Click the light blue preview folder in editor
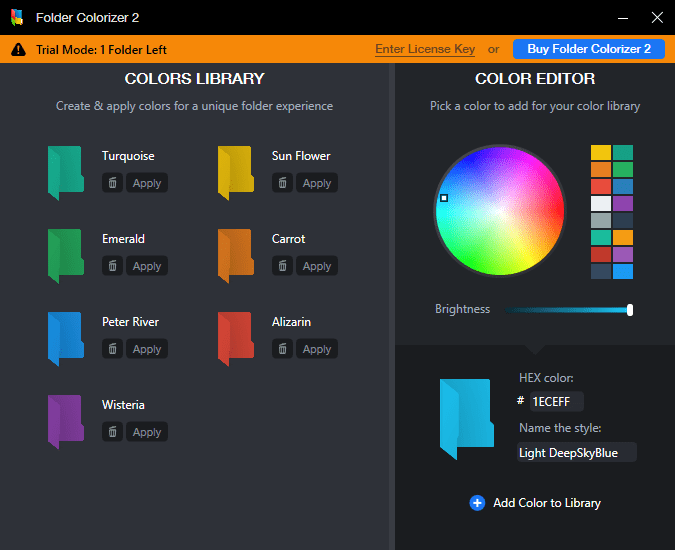Viewport: 676px width, 550px height. (x=466, y=419)
